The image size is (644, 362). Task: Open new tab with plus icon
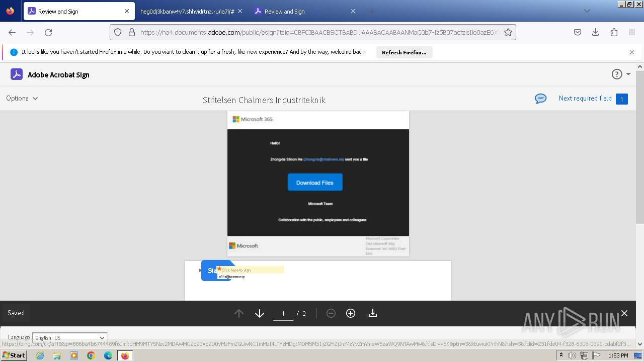[x=372, y=11]
